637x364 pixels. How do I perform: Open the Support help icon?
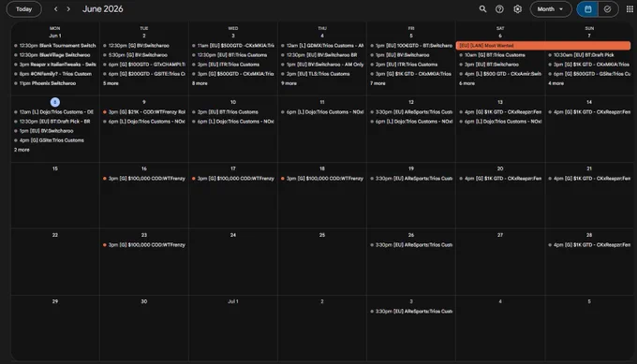pos(499,9)
